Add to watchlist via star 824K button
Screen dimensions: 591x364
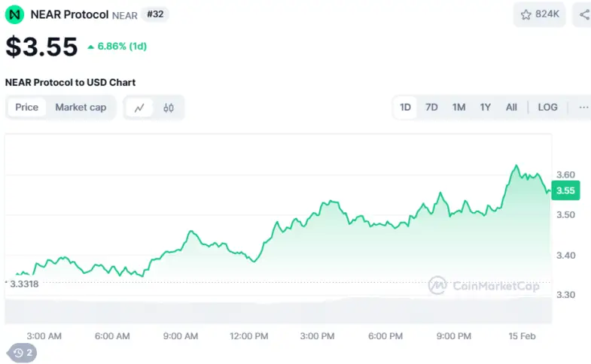click(539, 15)
